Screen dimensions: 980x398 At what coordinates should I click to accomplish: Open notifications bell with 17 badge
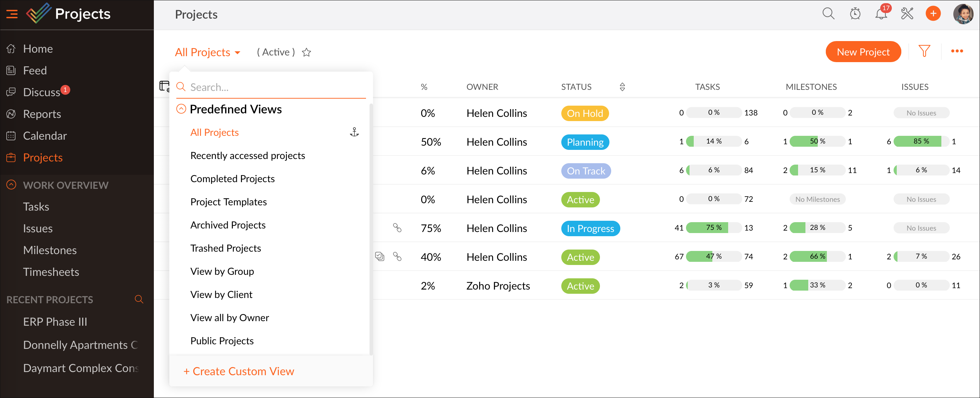tap(880, 14)
